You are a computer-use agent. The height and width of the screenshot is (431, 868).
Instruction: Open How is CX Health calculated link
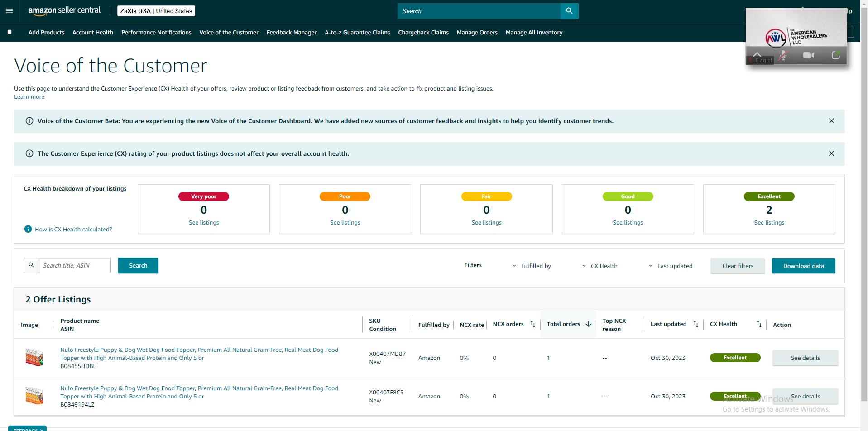tap(73, 229)
